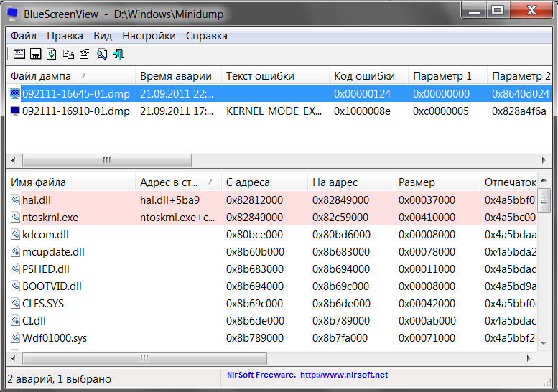Click the hal.dll file icon
558x392 pixels.
coord(15,200)
